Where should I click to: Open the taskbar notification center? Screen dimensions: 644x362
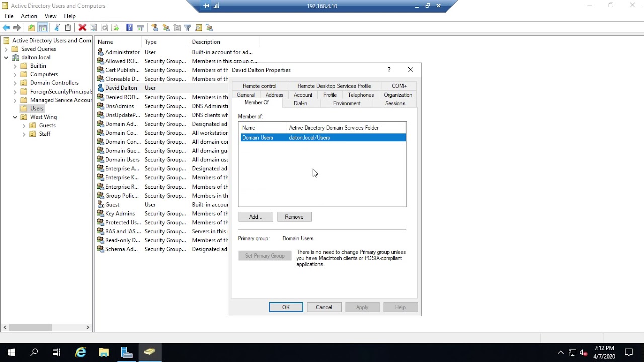pyautogui.click(x=629, y=352)
